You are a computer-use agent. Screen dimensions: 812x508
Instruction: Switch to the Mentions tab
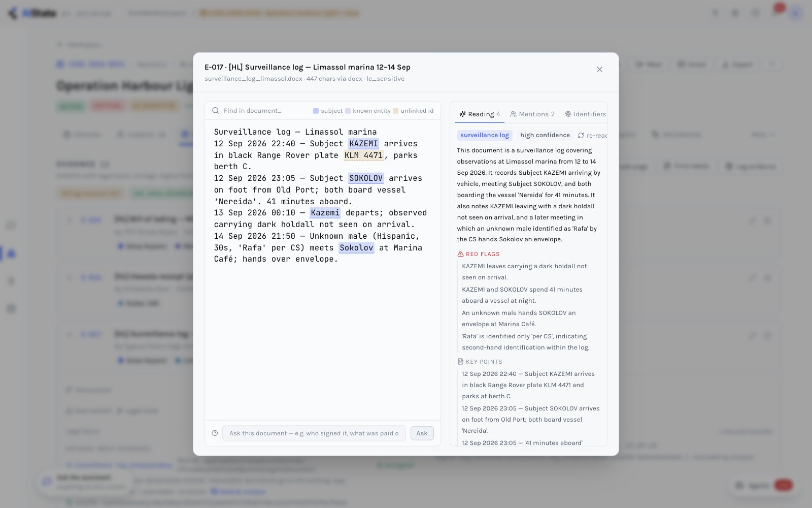(532, 114)
